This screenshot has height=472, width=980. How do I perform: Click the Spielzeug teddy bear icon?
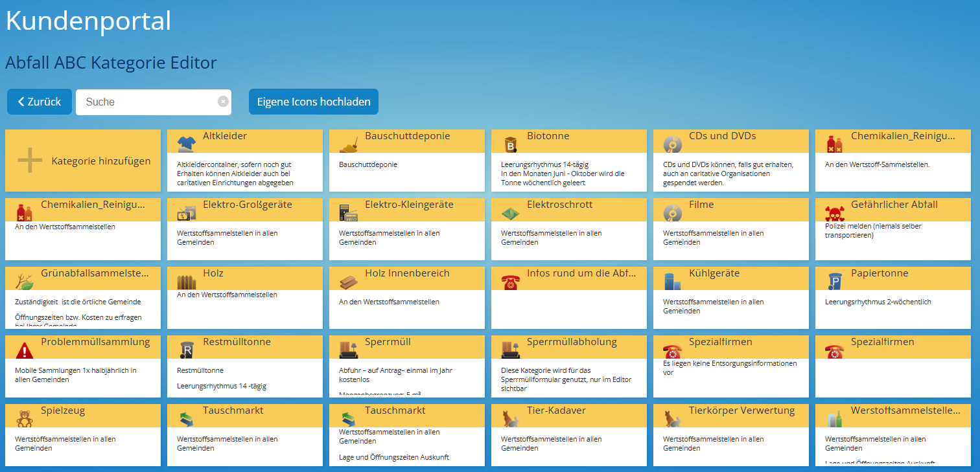[x=24, y=418]
